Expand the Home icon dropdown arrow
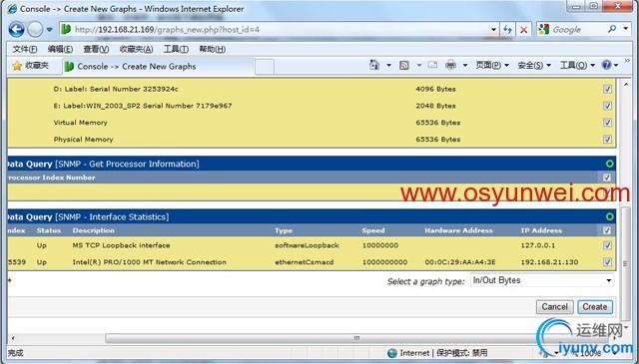639x364 pixels. 388,65
